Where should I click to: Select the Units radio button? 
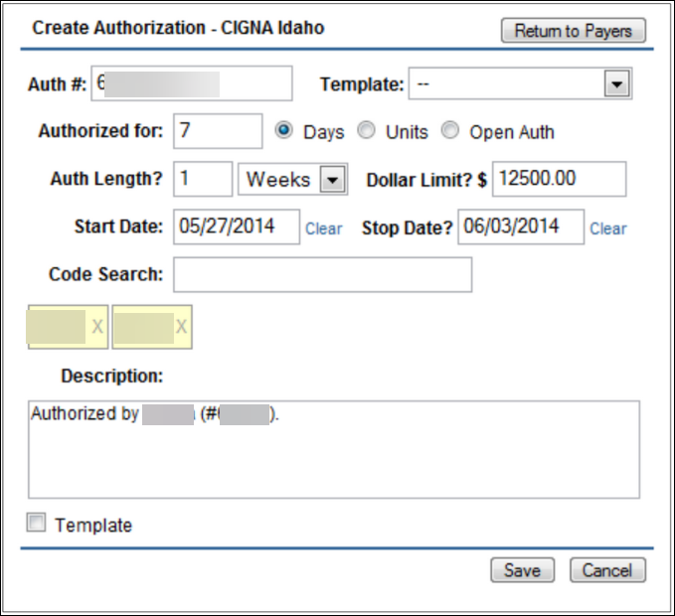[366, 130]
